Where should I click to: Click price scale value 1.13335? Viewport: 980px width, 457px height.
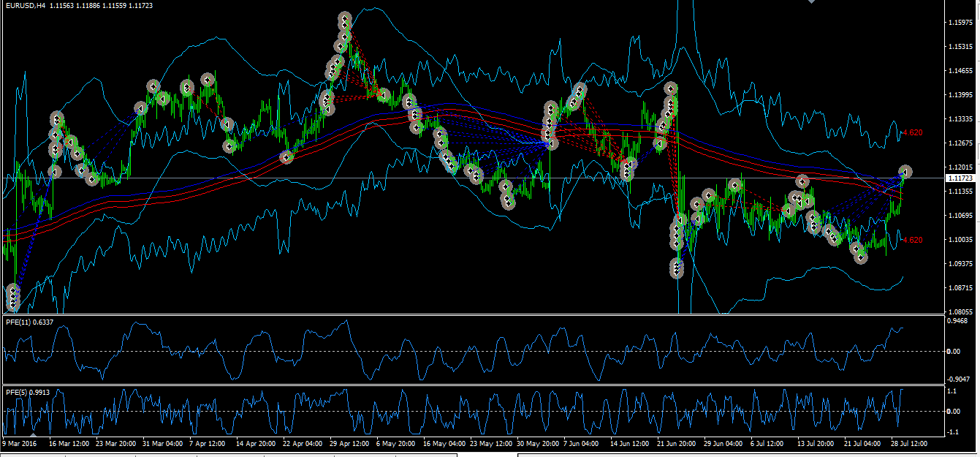pyautogui.click(x=960, y=119)
